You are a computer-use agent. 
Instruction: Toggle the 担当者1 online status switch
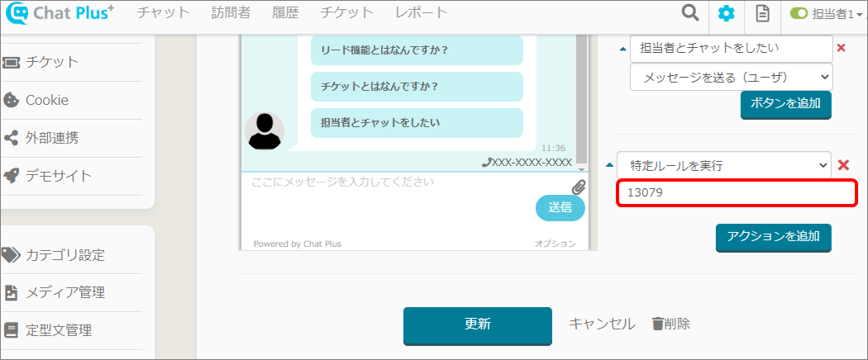pyautogui.click(x=799, y=14)
